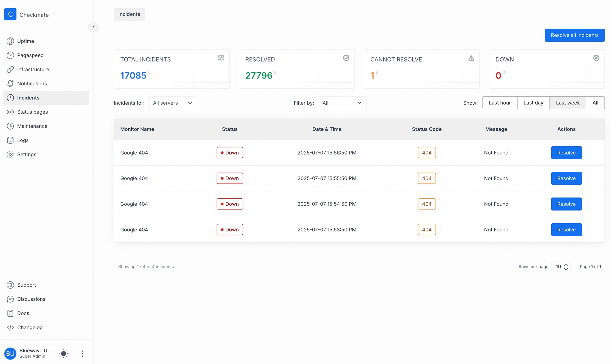
Task: Open Maintenance via the clock icon
Action: [x=10, y=126]
